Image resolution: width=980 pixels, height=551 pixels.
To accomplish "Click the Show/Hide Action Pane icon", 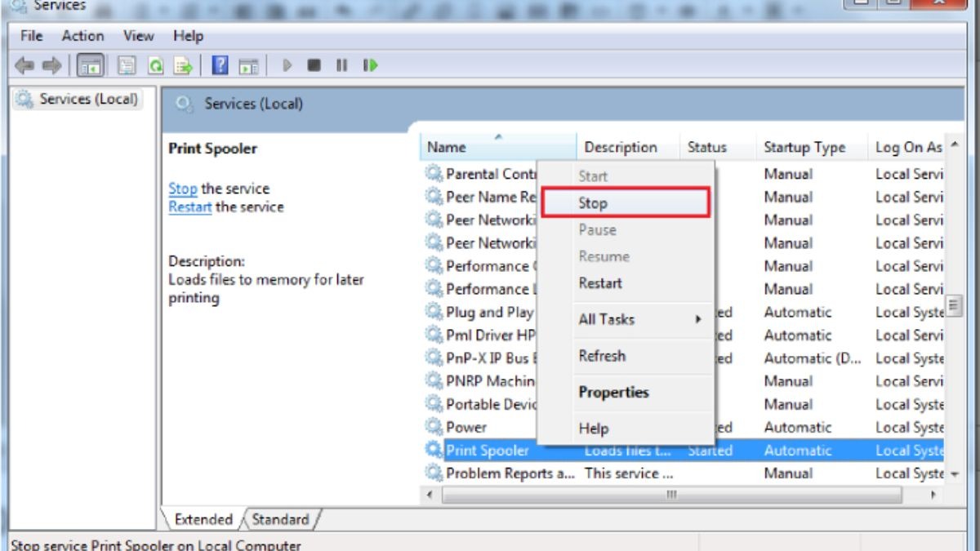I will click(x=248, y=66).
